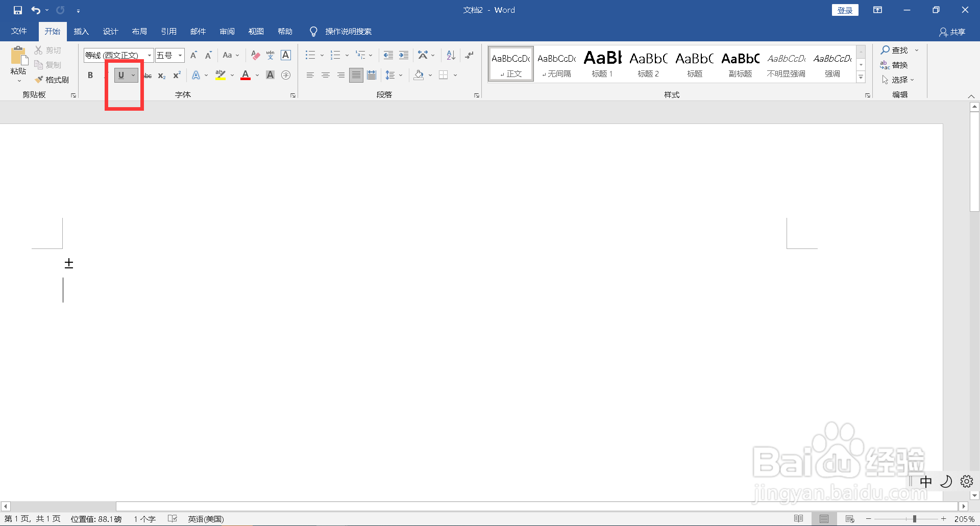This screenshot has width=980, height=526.
Task: Apply the No Spacing (无间隔) style
Action: click(556, 64)
